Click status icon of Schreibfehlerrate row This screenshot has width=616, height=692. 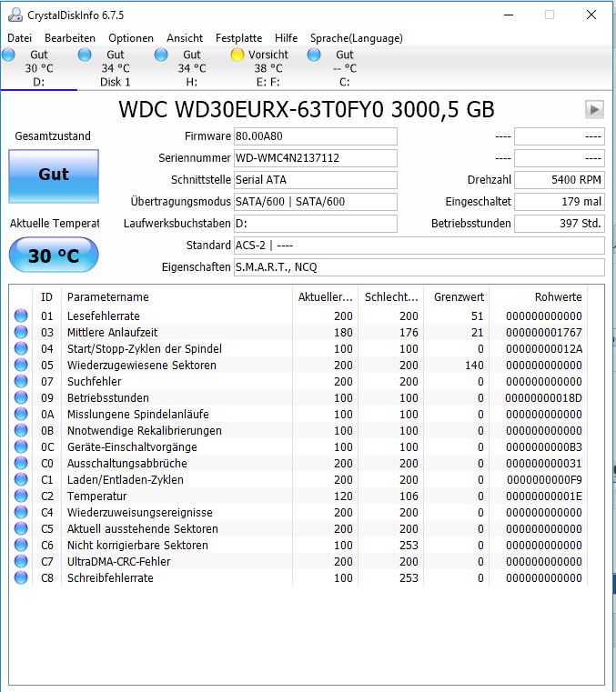click(21, 577)
